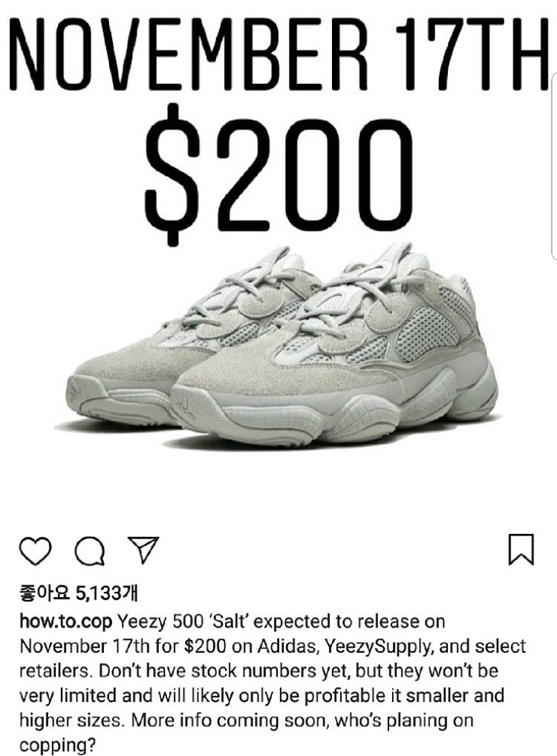557x756 pixels.
Task: Save the post with the bookmark icon
Action: click(521, 549)
